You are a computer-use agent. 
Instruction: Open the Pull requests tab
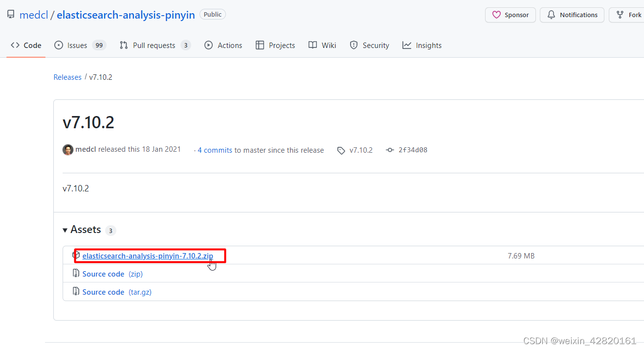click(x=155, y=45)
